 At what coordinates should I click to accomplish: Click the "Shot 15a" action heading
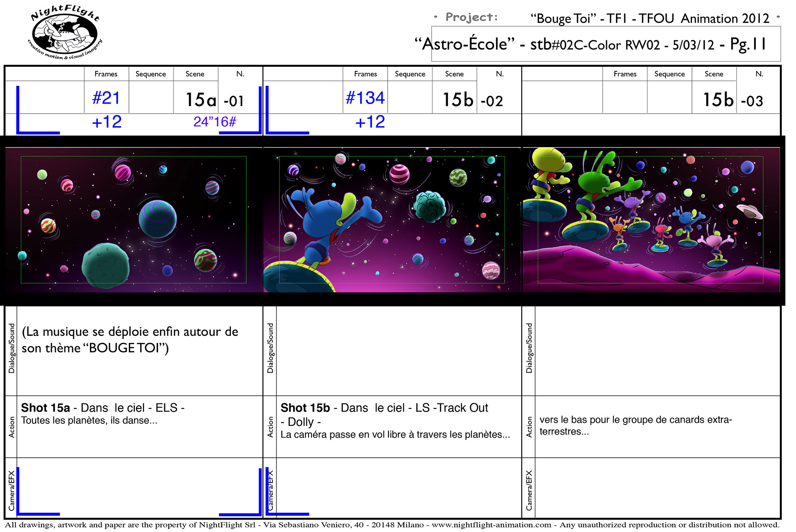pyautogui.click(x=46, y=408)
